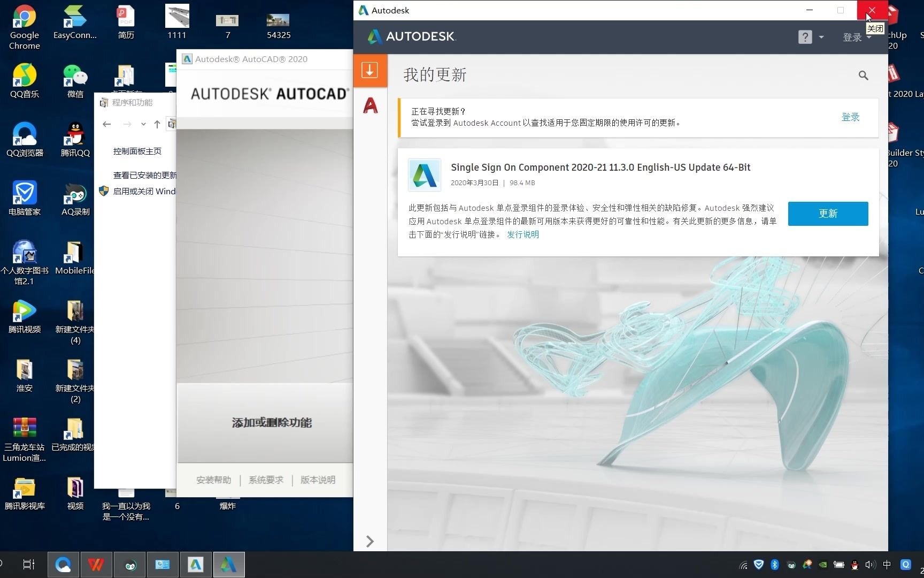Image resolution: width=924 pixels, height=578 pixels.
Task: Click the Single Sign On Component product icon
Action: (x=425, y=175)
